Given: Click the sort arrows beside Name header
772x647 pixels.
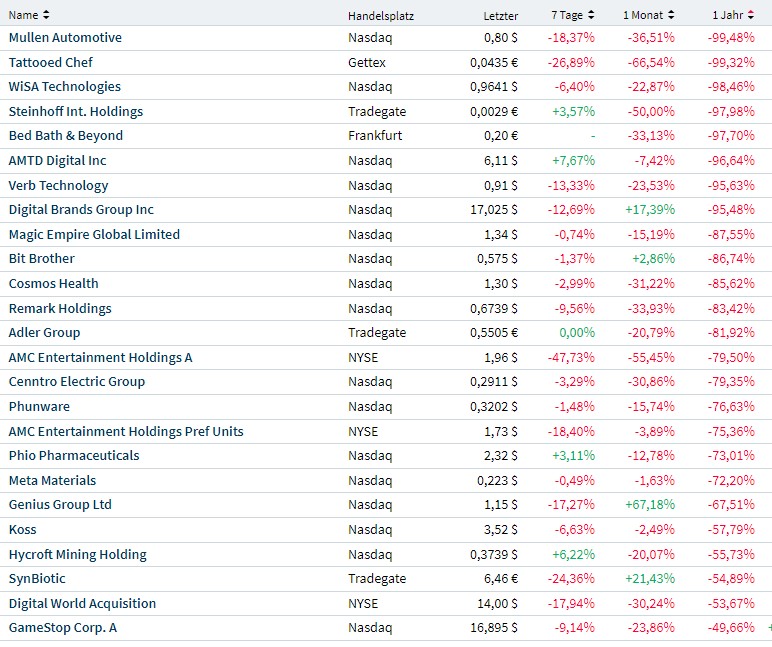Looking at the screenshot, I should 46,15.
